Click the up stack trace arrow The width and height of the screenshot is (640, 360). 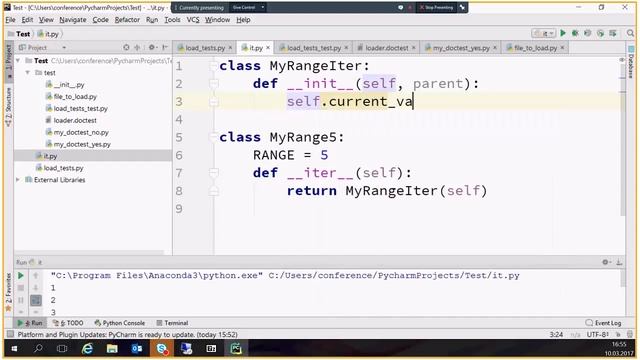tap(36, 276)
